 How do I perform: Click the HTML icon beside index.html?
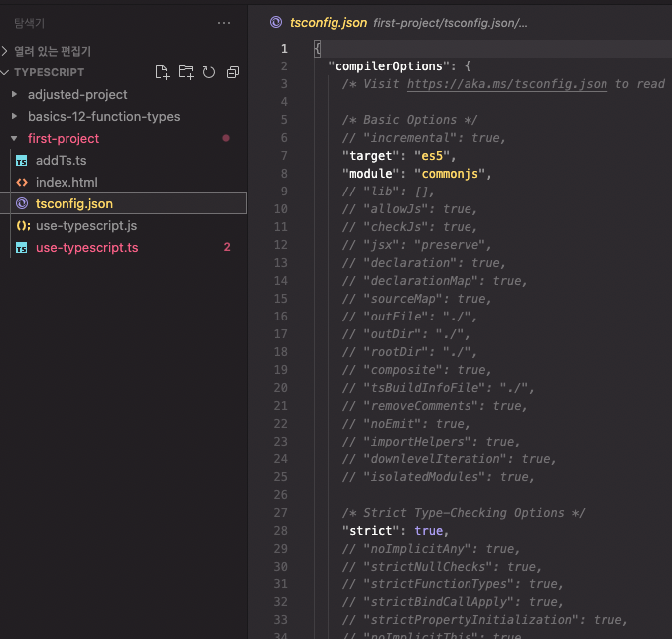(22, 183)
